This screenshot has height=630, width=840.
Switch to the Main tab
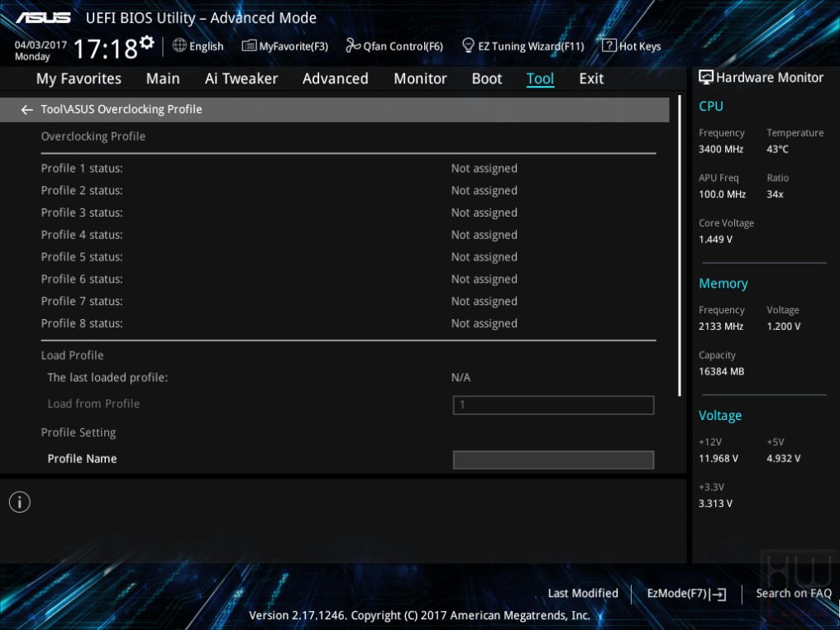tap(163, 79)
